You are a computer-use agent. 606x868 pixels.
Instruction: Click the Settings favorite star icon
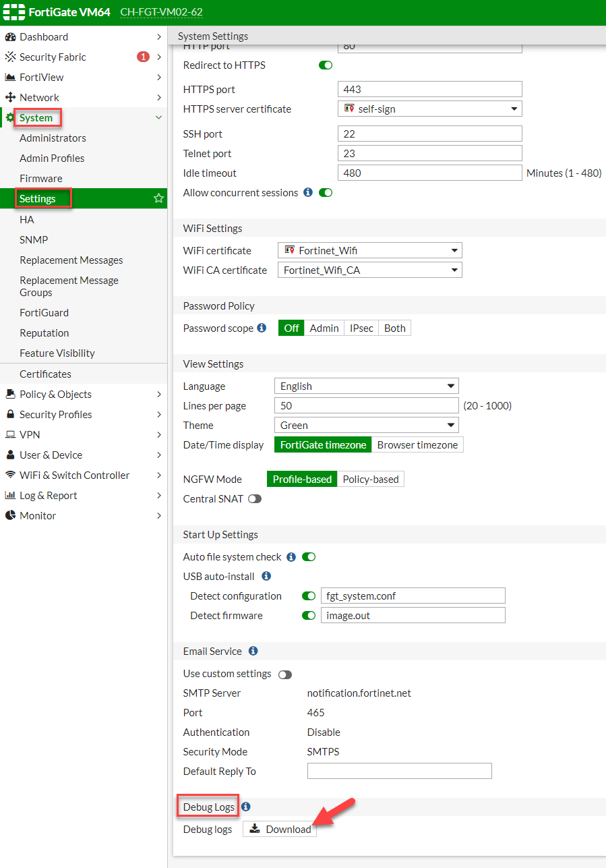tap(159, 198)
